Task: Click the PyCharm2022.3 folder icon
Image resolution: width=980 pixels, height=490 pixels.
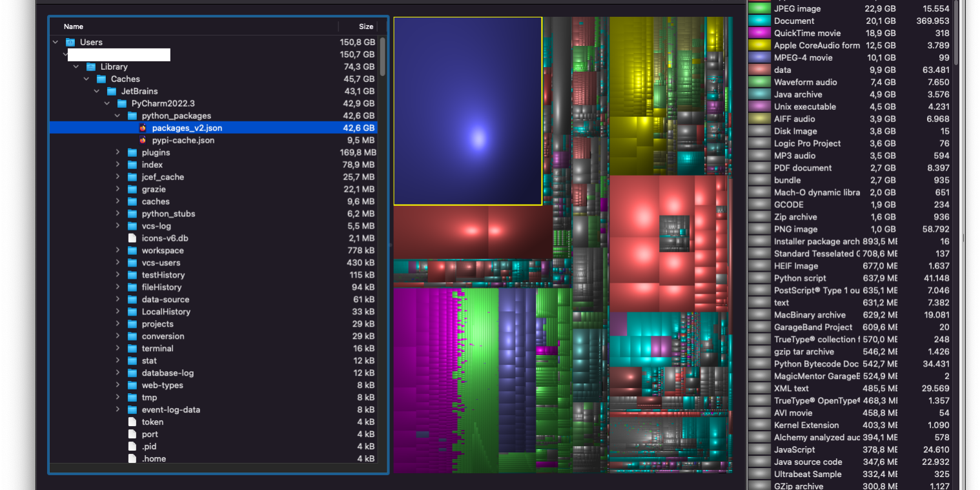Action: (x=122, y=103)
